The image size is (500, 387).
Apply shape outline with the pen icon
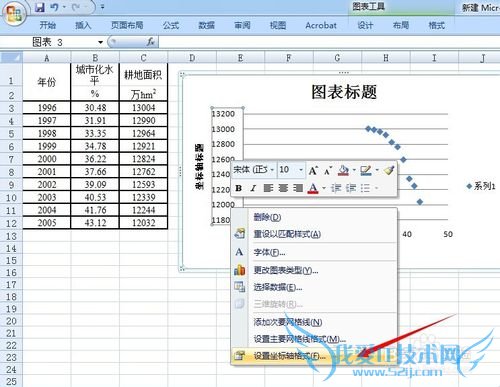click(x=366, y=170)
